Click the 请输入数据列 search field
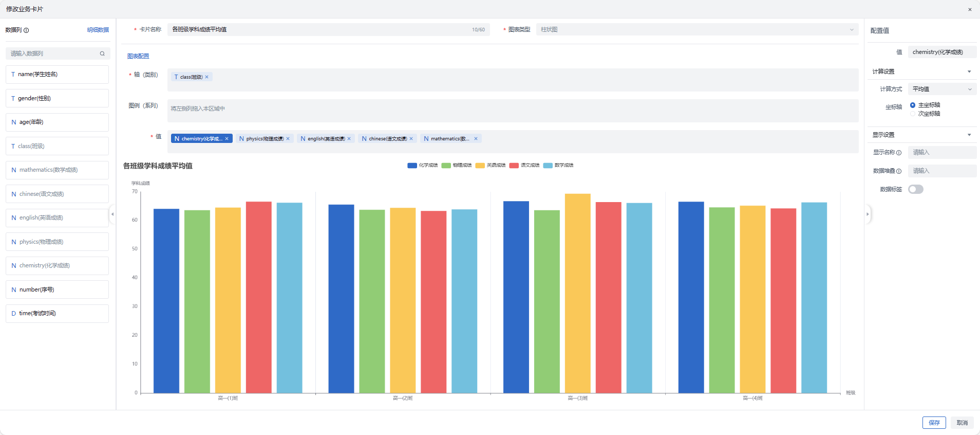 coord(58,53)
